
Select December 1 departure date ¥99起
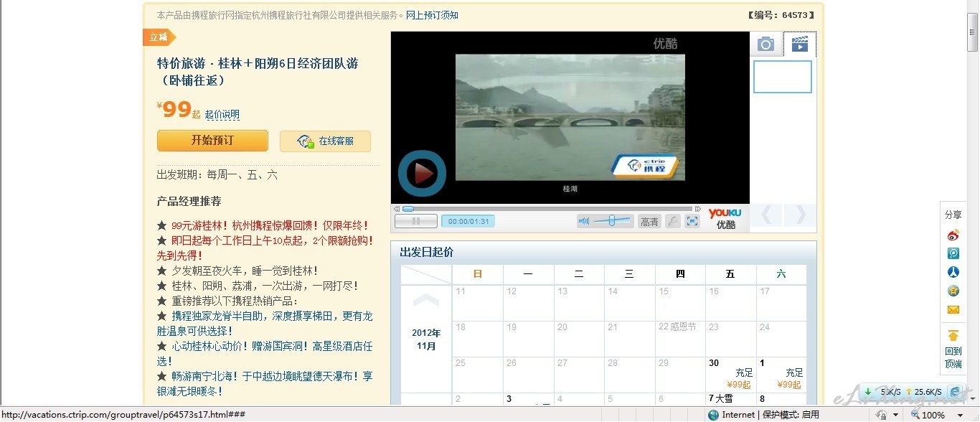(781, 374)
